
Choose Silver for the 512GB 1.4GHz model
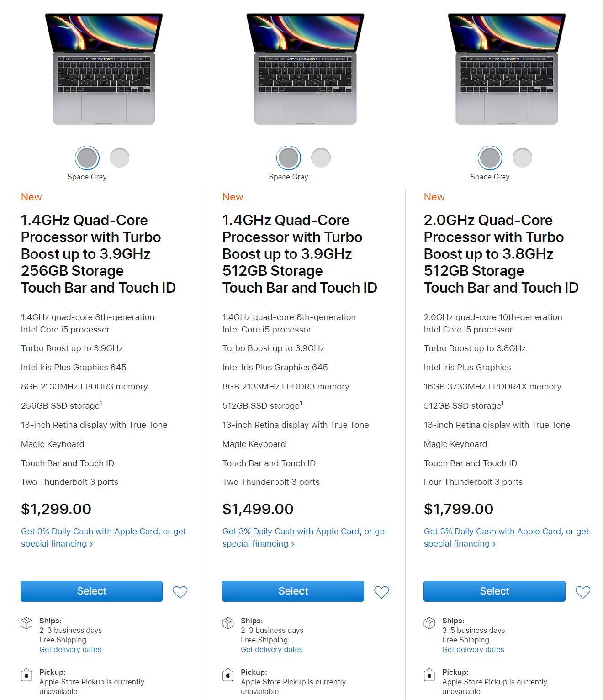click(321, 158)
